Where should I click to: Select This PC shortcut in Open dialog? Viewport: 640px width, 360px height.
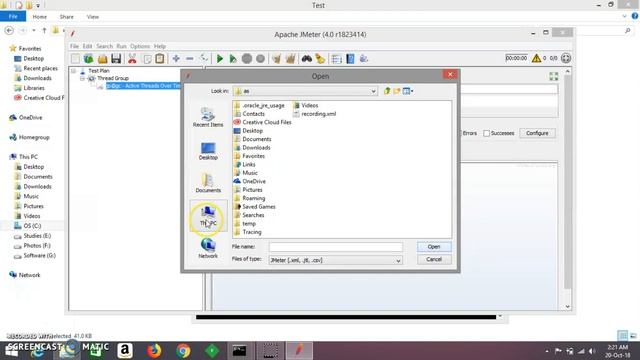pos(208,216)
